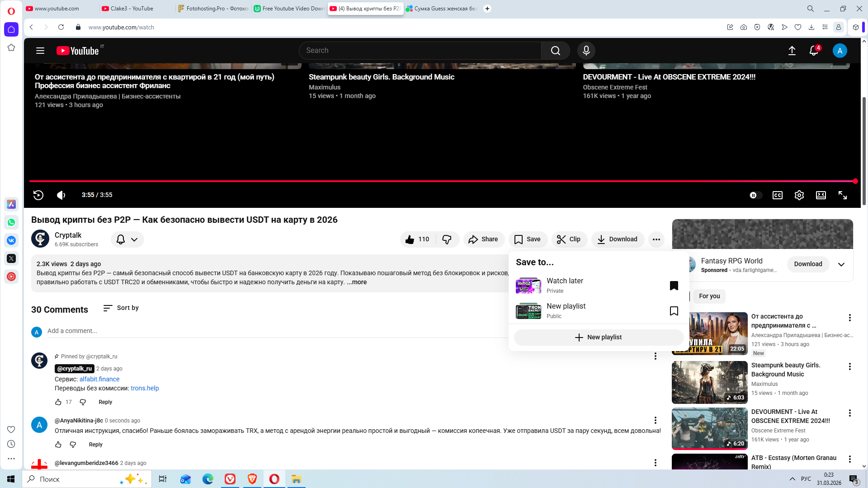The height and width of the screenshot is (488, 868).
Task: Enable closed captions CC icon
Action: click(x=777, y=195)
